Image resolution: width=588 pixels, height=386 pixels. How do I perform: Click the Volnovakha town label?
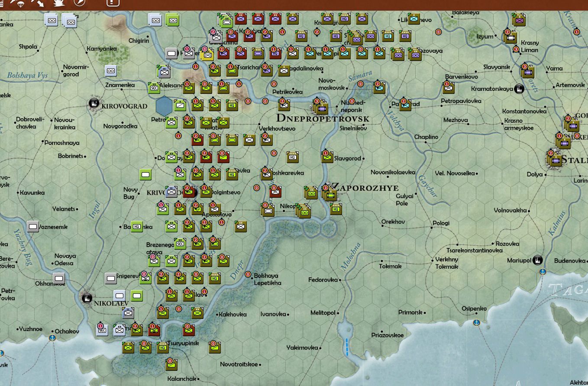click(510, 210)
